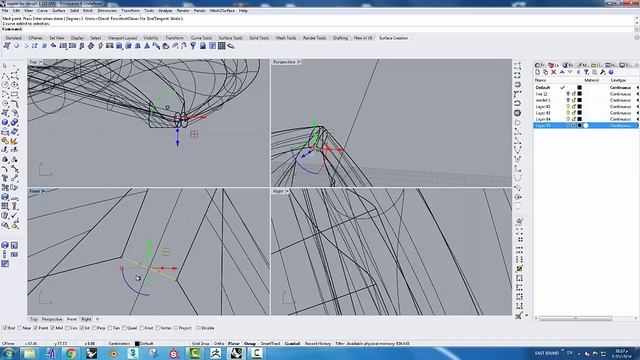Image resolution: width=640 pixels, height=360 pixels.
Task: Switch to the Surface Tools toolbar tab
Action: pos(231,38)
